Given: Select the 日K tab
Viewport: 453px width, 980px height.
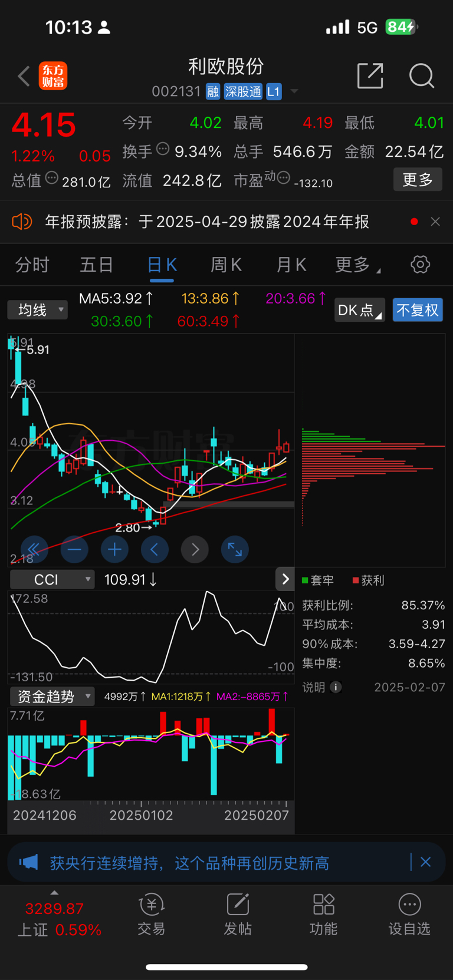Looking at the screenshot, I should (x=162, y=265).
